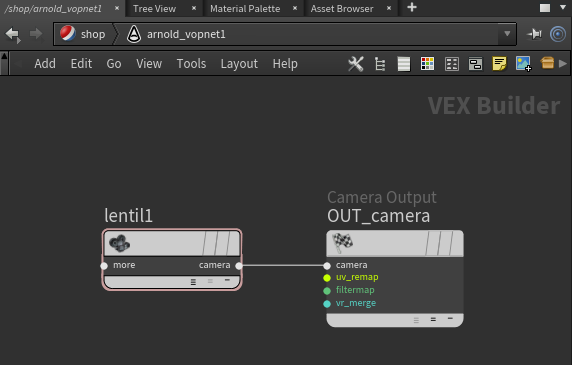This screenshot has width=572, height=365.
Task: Switch to Tree View tab
Action: pos(154,8)
